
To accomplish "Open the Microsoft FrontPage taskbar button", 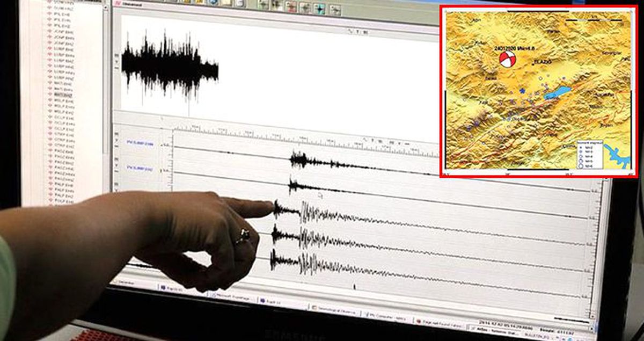I will click(x=231, y=295).
